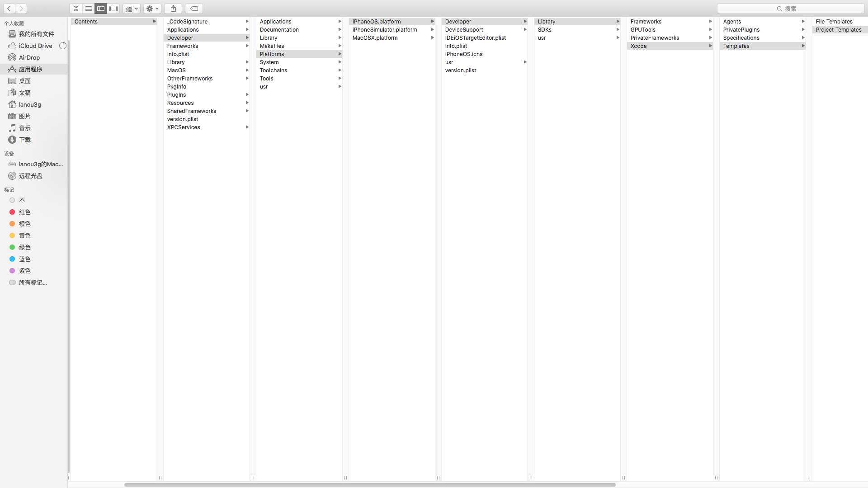Screen dimensions: 868x488
Task: Expand the Toolchains folder
Action: [274, 70]
